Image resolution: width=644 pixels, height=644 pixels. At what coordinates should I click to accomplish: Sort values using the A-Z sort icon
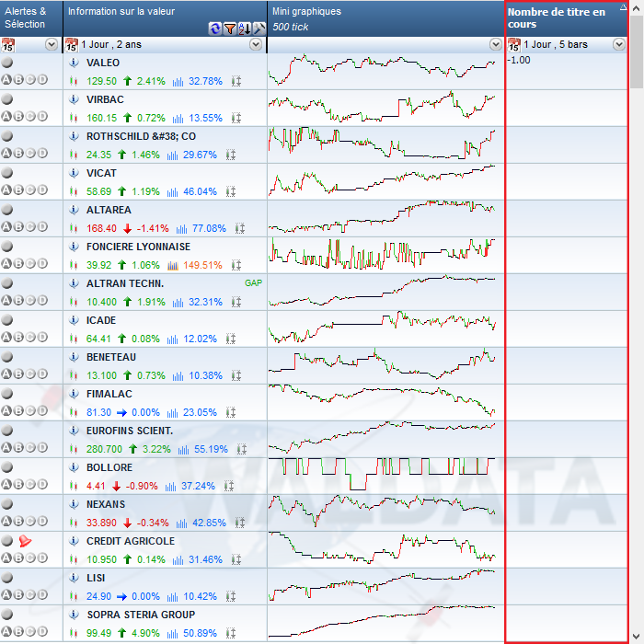245,29
